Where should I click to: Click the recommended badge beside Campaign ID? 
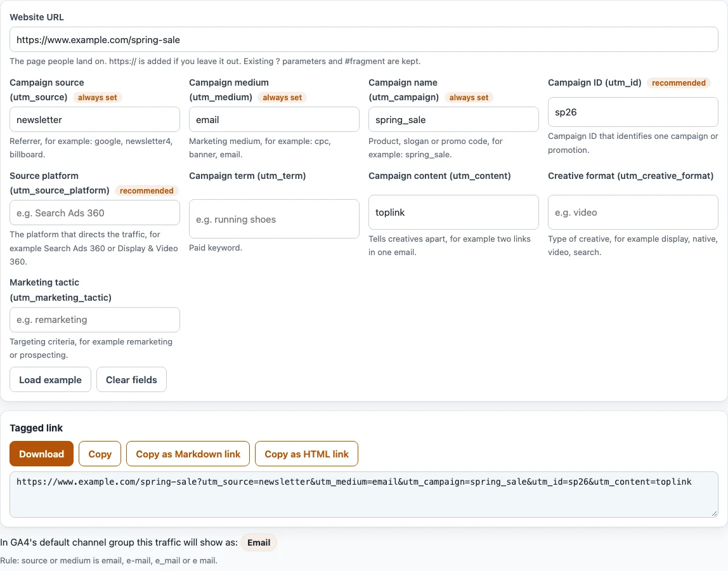pyautogui.click(x=679, y=82)
